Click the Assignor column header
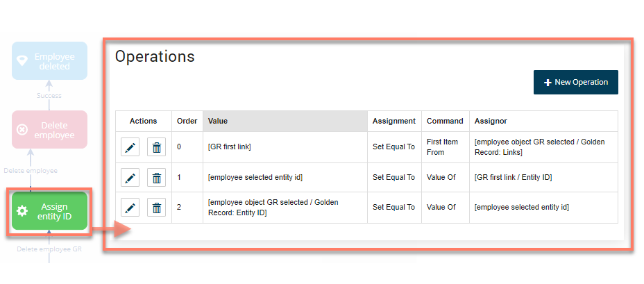Image resolution: width=644 pixels, height=284 pixels. 491,121
